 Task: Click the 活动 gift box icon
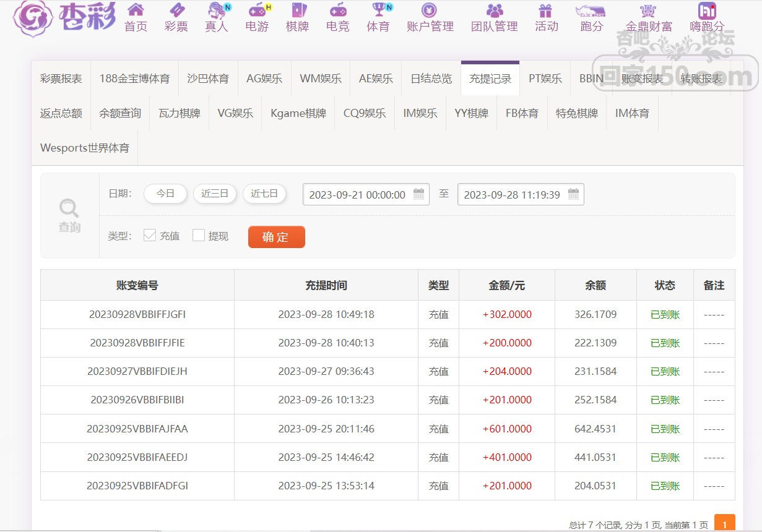click(x=546, y=11)
